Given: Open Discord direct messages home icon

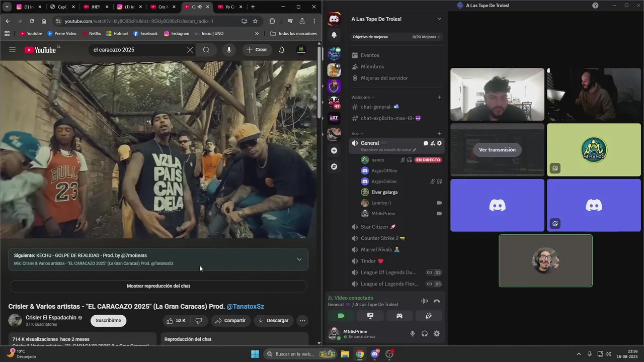Looking at the screenshot, I should (x=334, y=19).
